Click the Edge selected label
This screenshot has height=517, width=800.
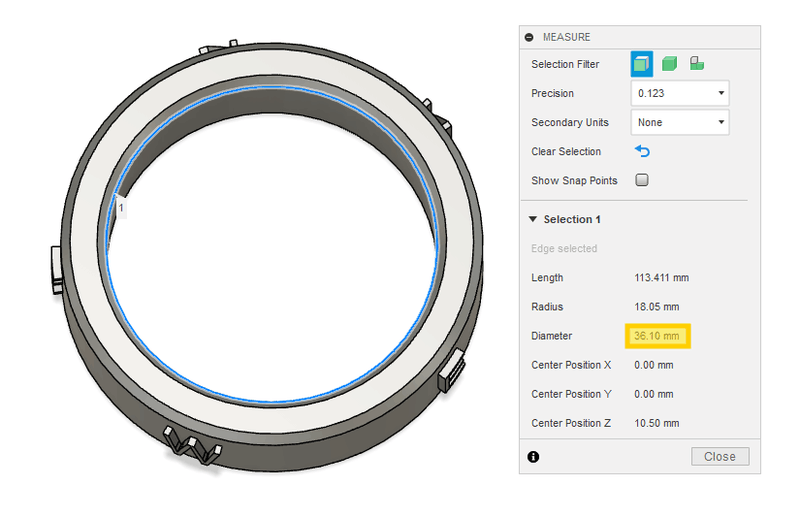click(x=564, y=249)
